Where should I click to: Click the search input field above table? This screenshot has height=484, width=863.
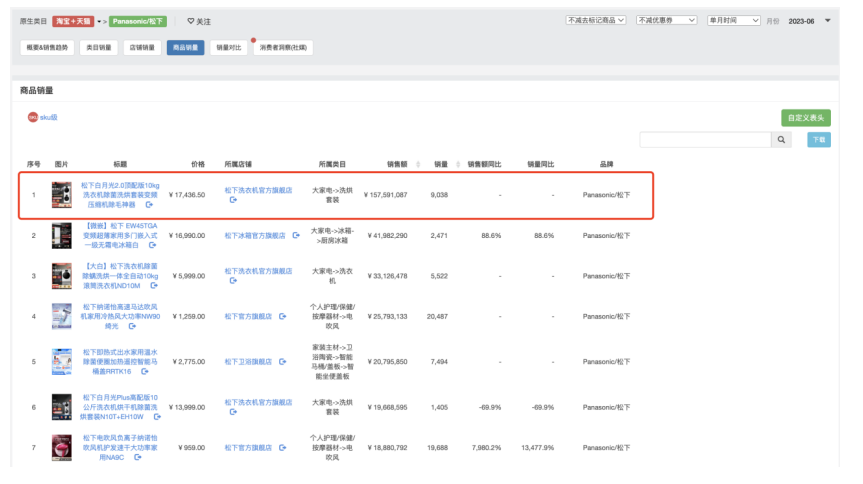[705, 140]
